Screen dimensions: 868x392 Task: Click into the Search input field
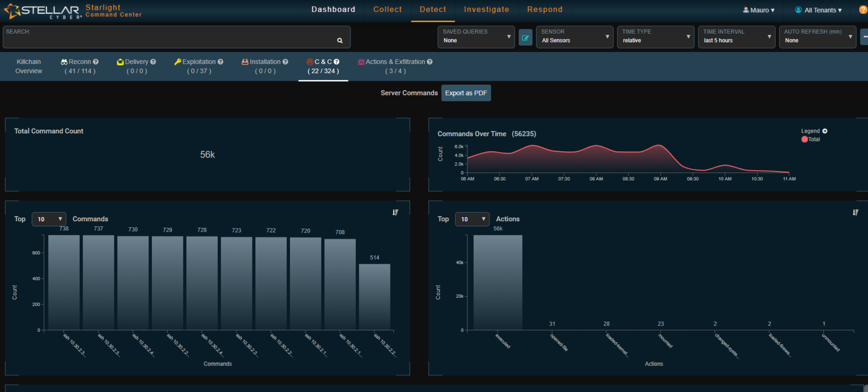[168, 40]
